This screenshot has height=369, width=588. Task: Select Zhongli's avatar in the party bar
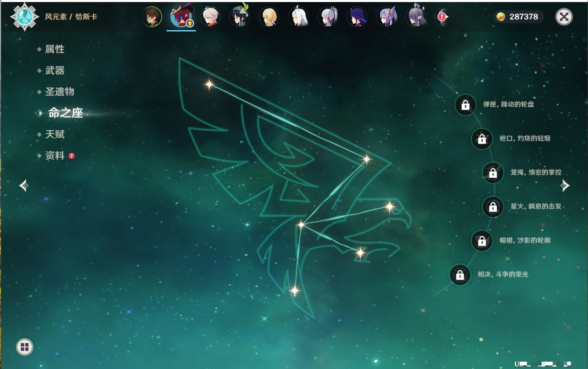tap(152, 17)
